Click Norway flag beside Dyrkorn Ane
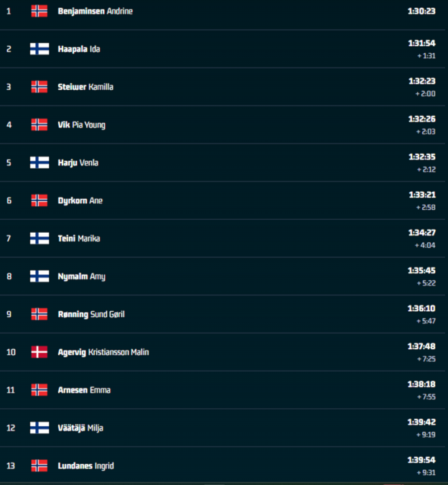 pos(39,200)
